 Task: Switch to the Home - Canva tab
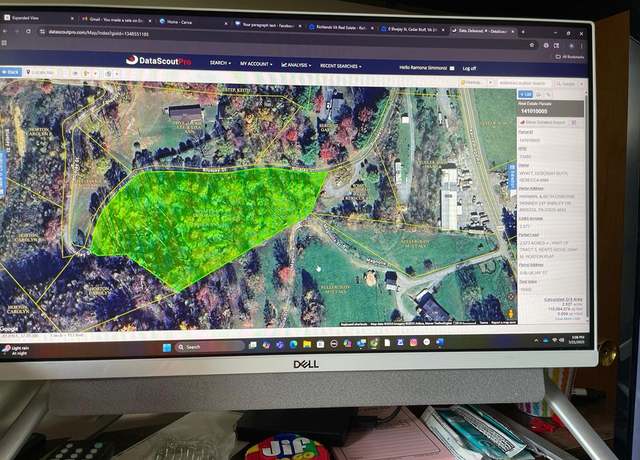pos(192,22)
